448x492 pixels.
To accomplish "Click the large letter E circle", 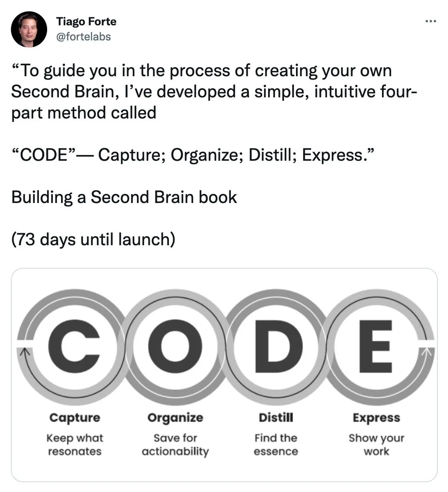I will [x=376, y=346].
